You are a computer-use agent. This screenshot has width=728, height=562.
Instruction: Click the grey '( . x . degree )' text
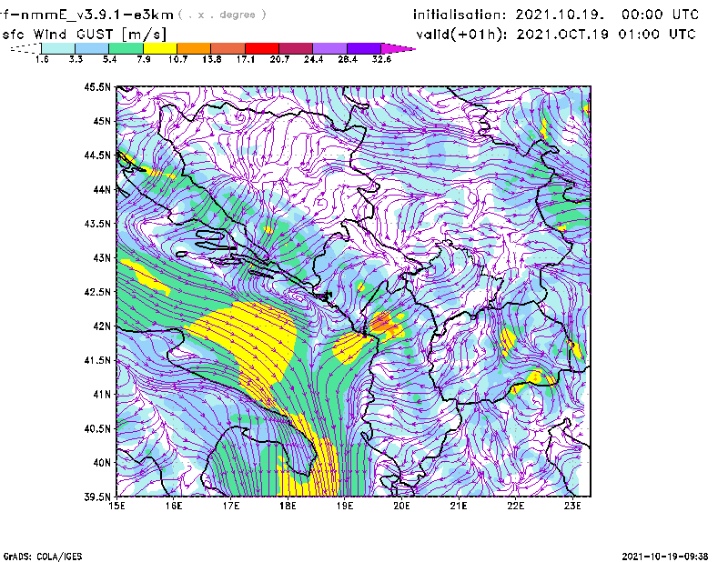pyautogui.click(x=222, y=15)
